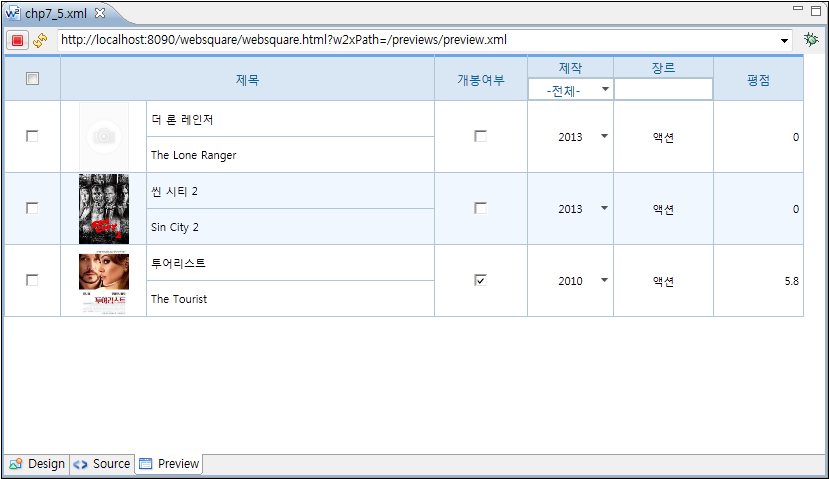Expand the 2010 year dropdown for The Tourist
Viewport: 829px width, 479px height.
[x=604, y=281]
